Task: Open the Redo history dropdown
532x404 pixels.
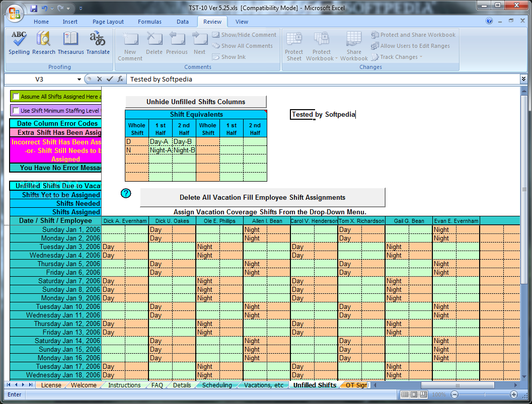Action: [68, 8]
